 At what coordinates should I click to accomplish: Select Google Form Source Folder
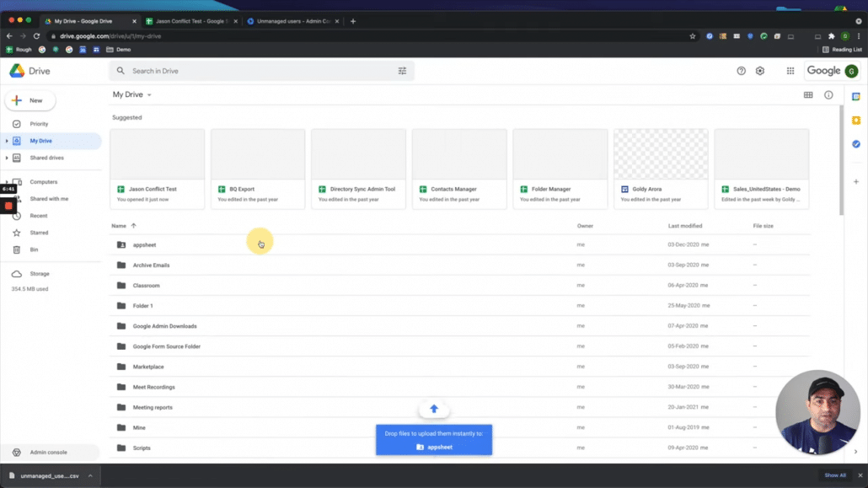459,346
